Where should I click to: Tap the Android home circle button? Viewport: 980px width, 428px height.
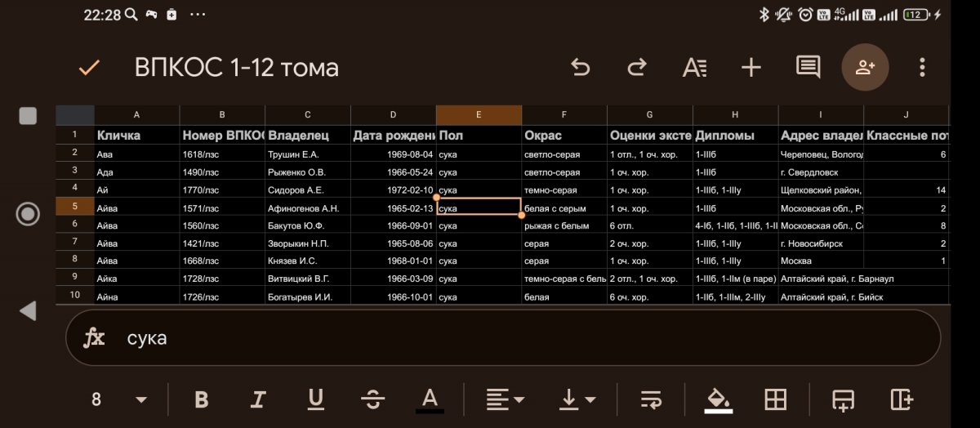pos(28,214)
